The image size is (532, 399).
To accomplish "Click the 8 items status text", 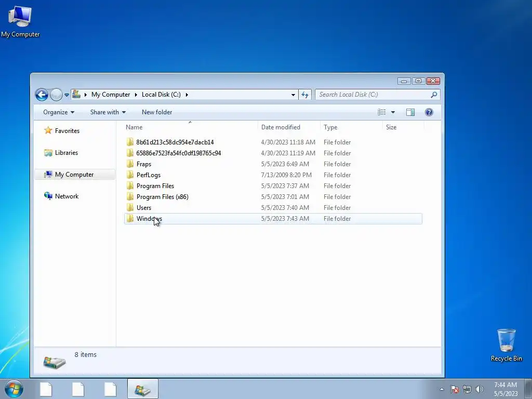I will point(86,354).
